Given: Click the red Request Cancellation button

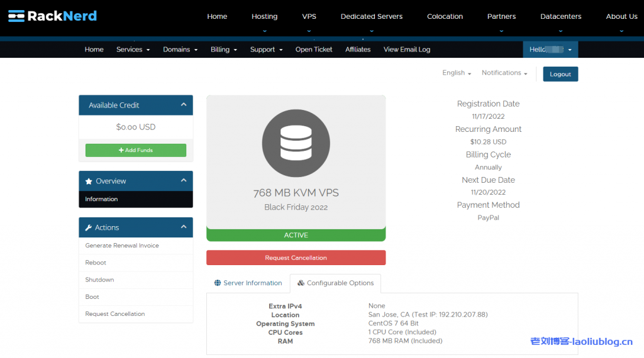Looking at the screenshot, I should click(x=296, y=258).
